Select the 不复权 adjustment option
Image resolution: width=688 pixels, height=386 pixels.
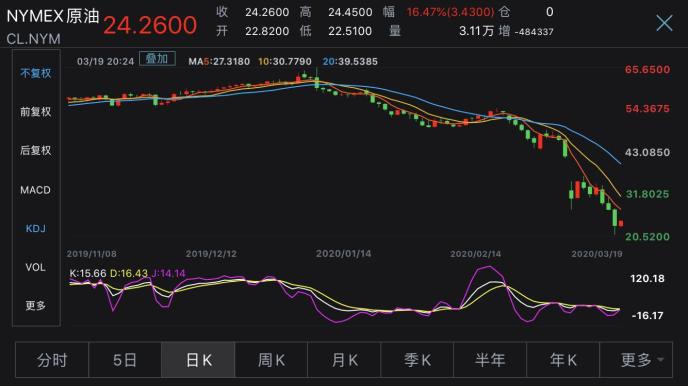(36, 73)
